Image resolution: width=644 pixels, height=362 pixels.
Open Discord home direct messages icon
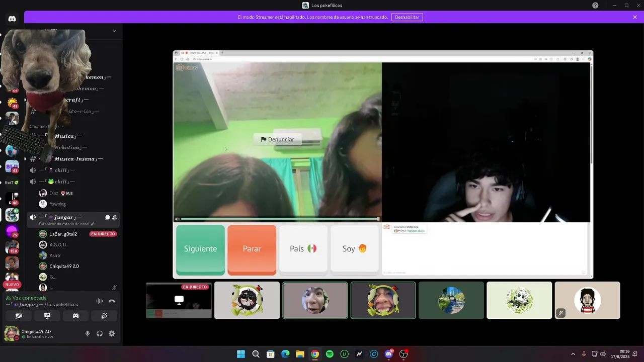click(x=12, y=19)
